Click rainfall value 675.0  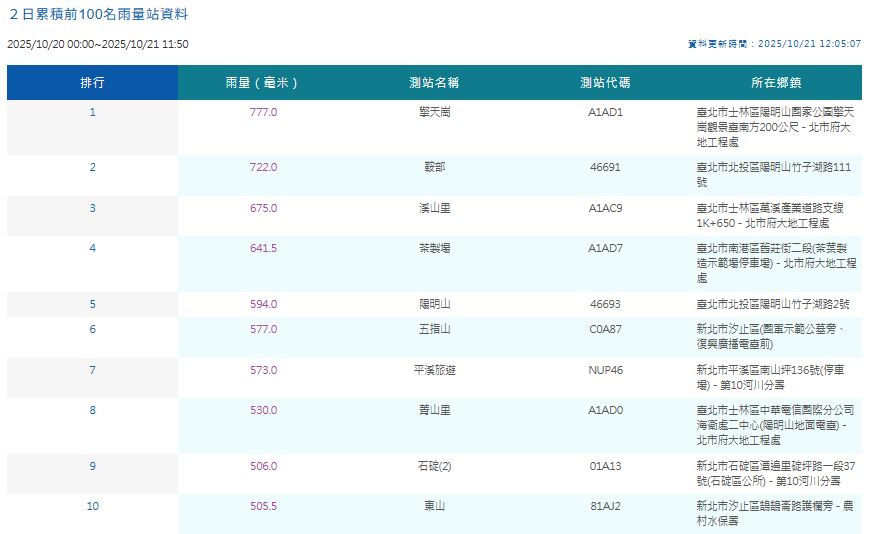[x=263, y=208]
